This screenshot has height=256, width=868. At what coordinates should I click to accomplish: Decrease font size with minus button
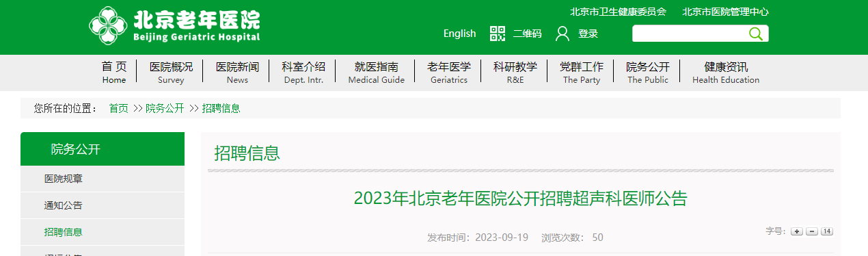(812, 231)
